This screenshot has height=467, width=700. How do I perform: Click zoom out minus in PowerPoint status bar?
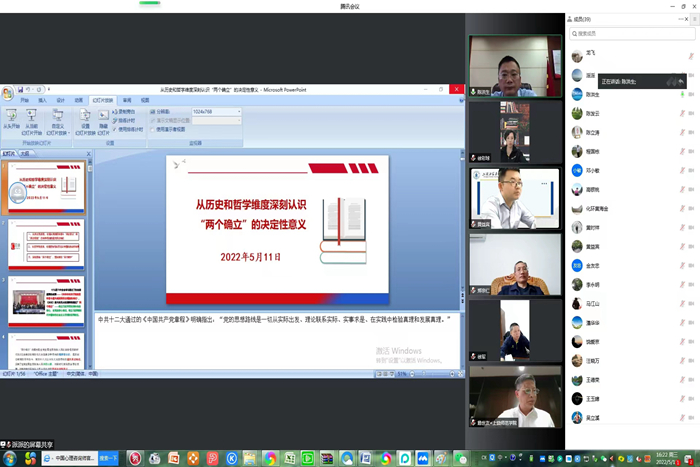(x=412, y=374)
